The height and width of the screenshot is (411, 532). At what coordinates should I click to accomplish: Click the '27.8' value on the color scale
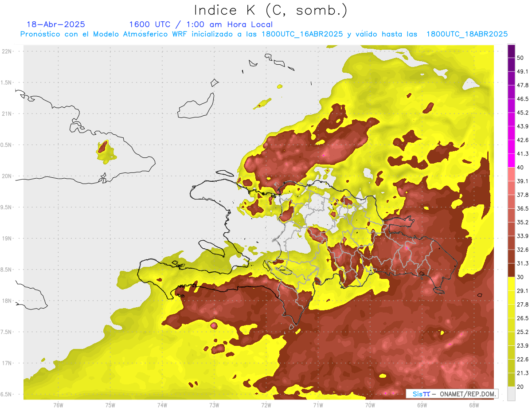click(x=523, y=305)
